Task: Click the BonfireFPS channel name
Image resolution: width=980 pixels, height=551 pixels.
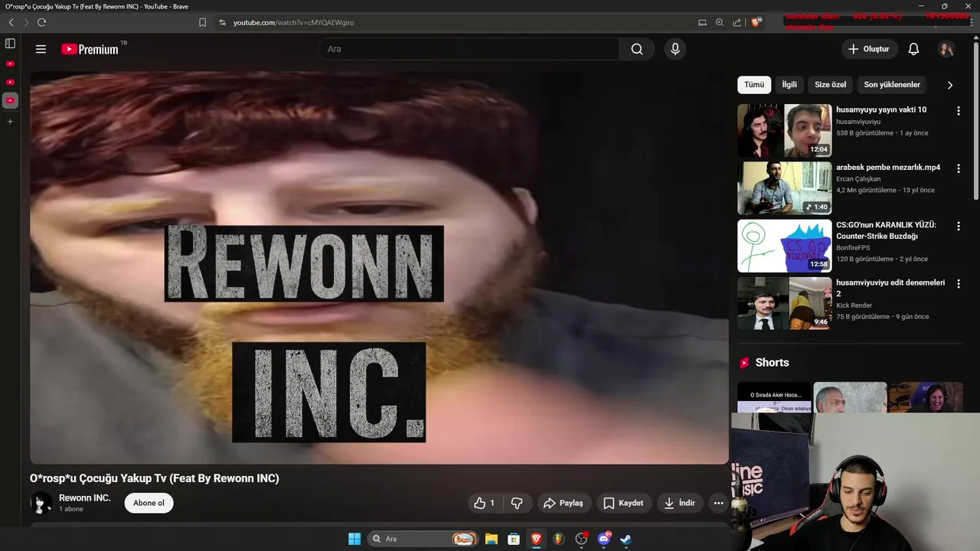Action: [853, 248]
